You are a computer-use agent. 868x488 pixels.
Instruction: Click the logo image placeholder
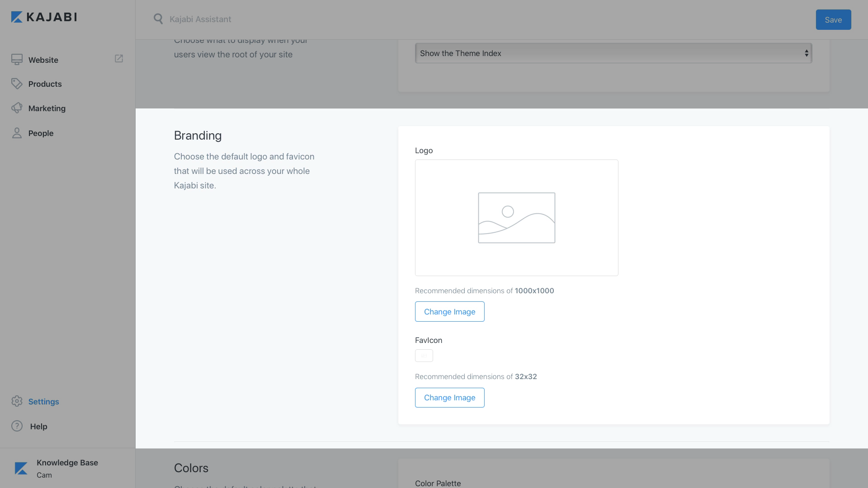(x=516, y=218)
